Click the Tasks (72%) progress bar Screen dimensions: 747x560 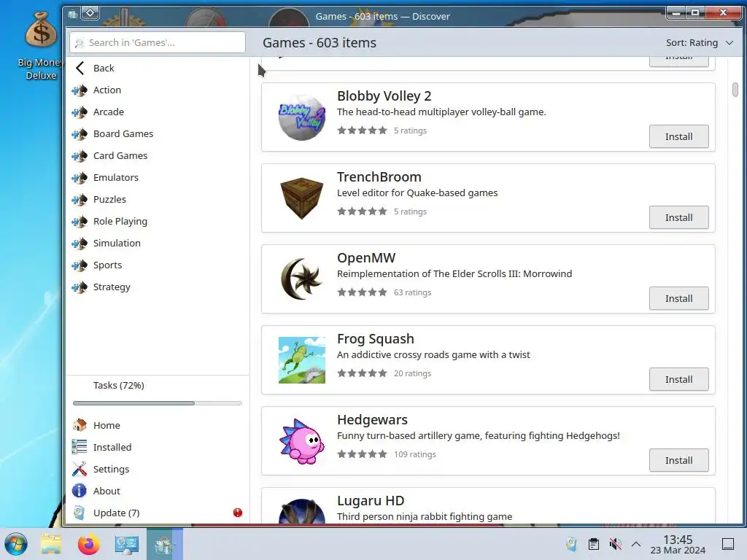click(x=158, y=403)
